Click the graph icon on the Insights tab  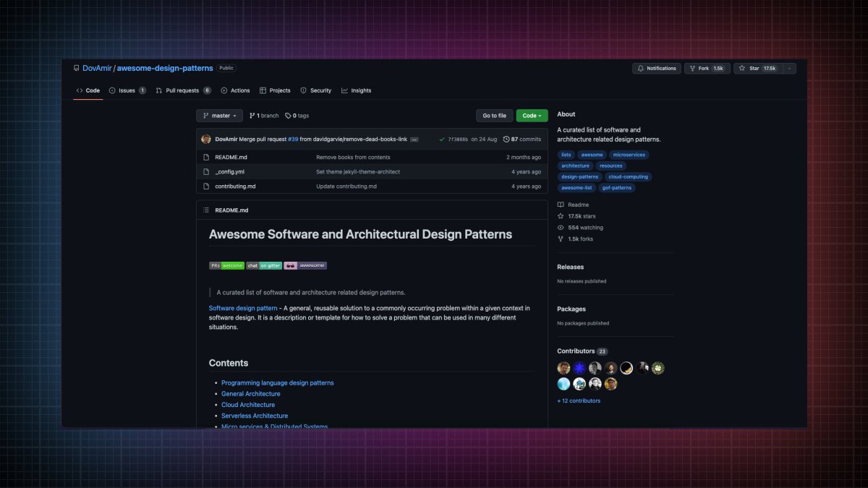345,90
